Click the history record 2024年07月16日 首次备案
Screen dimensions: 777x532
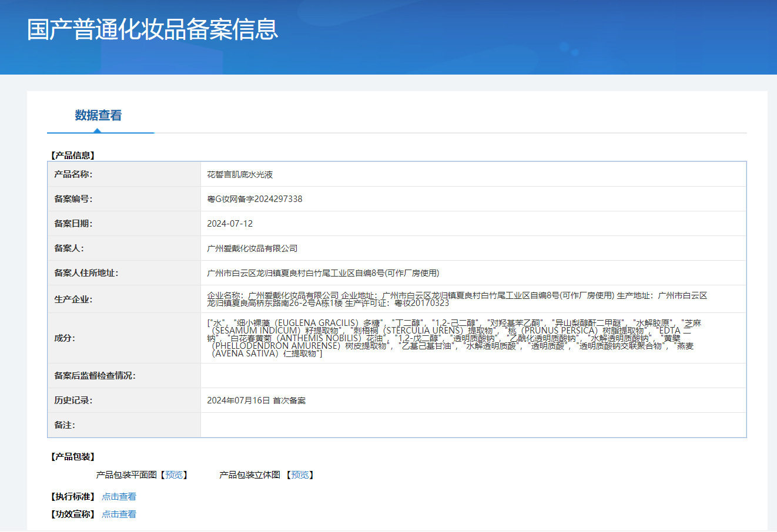(256, 400)
